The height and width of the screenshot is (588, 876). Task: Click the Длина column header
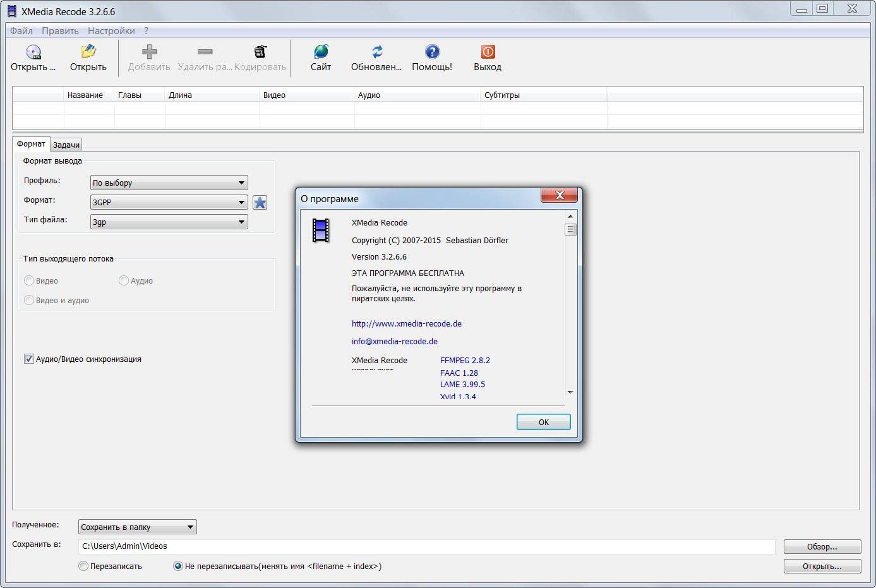[x=212, y=95]
